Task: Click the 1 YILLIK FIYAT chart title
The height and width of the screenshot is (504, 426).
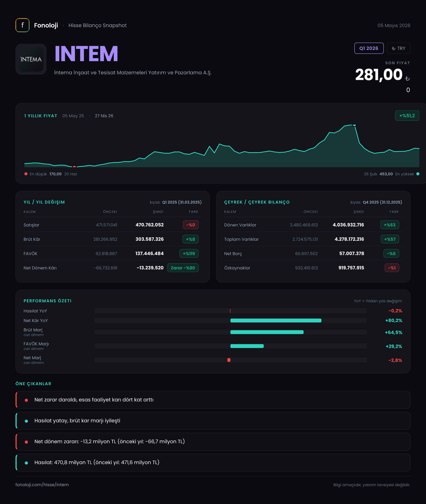Action: click(41, 116)
